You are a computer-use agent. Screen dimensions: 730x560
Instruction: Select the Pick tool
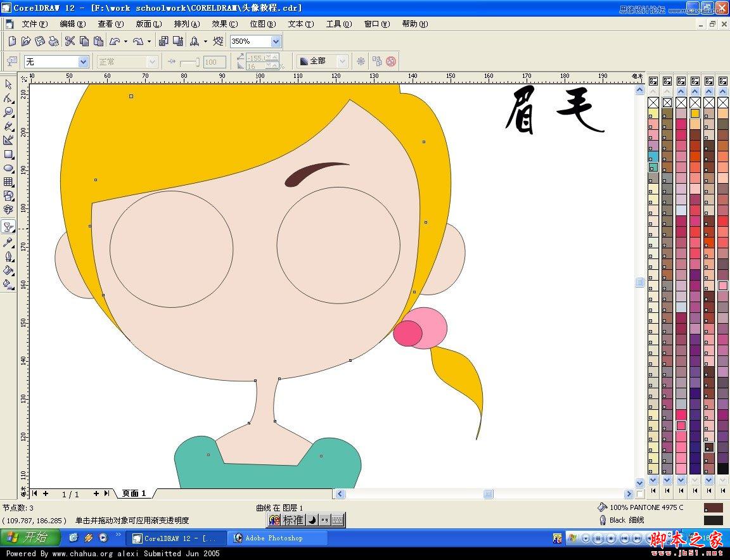[x=9, y=84]
